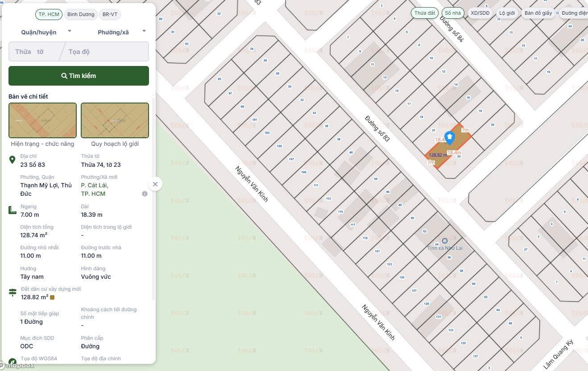Select the Bình Dương region tab

81,14
